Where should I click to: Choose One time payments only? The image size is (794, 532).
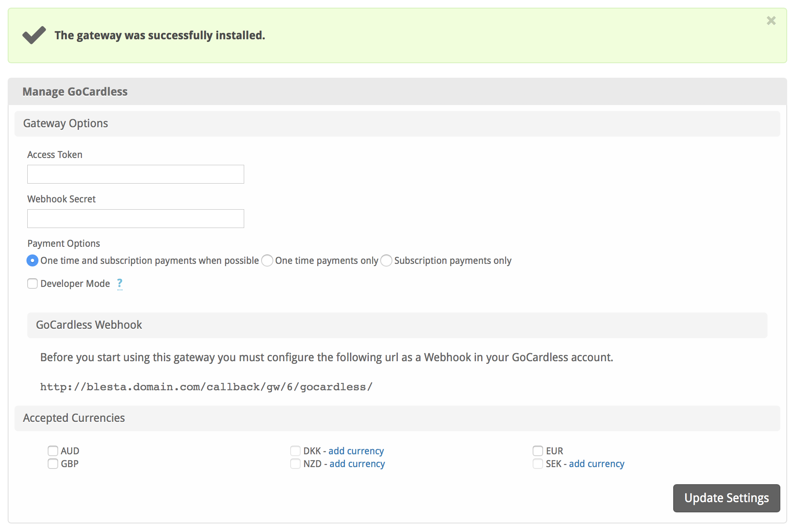[x=267, y=260]
